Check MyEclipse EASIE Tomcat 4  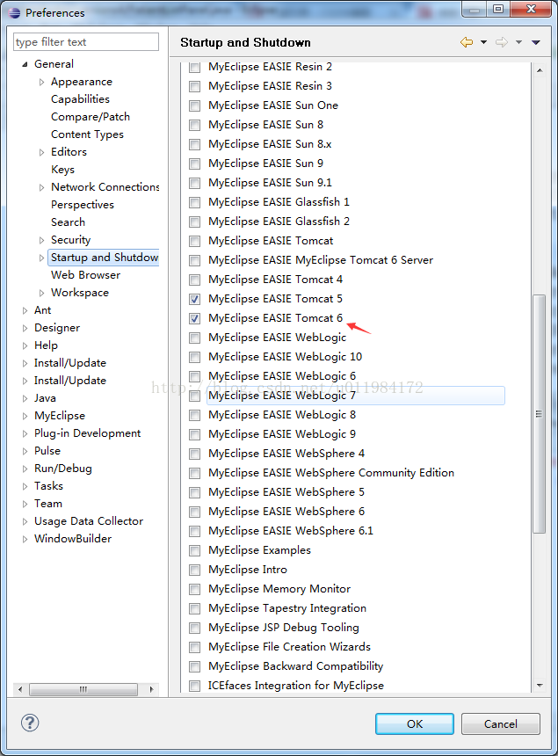tap(195, 280)
